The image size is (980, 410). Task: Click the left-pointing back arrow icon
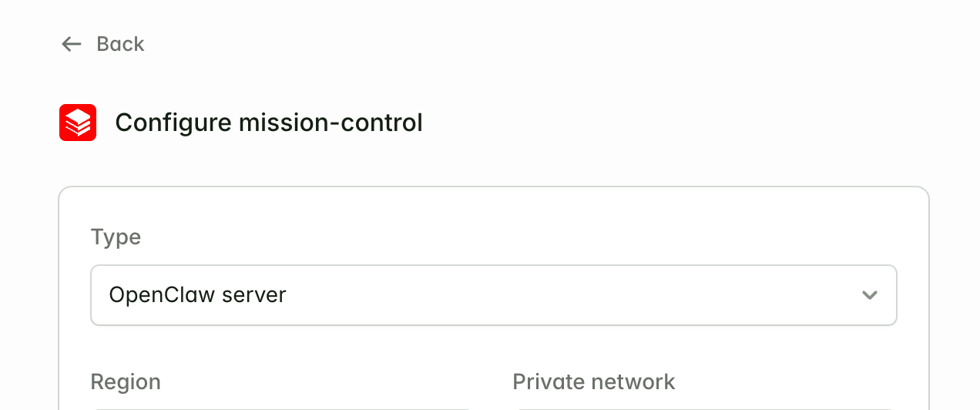point(71,44)
